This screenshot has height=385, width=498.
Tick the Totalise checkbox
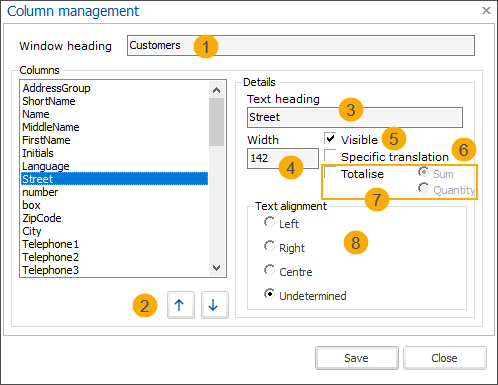click(x=330, y=172)
